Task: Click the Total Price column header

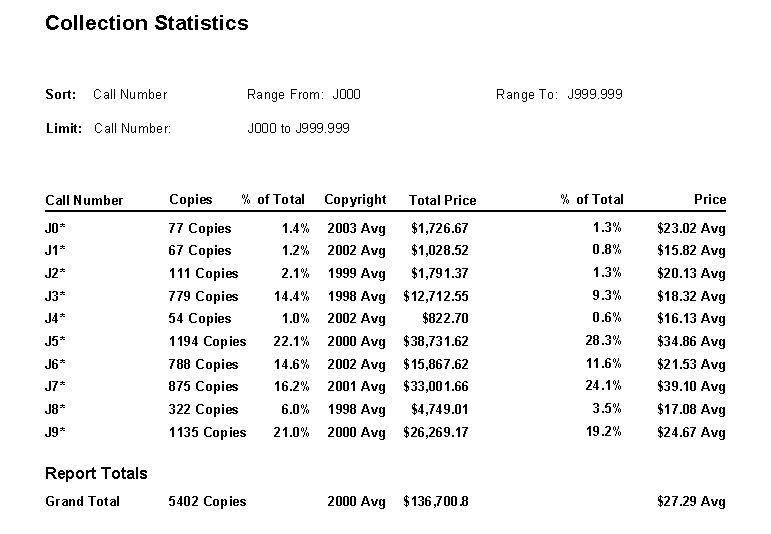Action: click(x=442, y=200)
